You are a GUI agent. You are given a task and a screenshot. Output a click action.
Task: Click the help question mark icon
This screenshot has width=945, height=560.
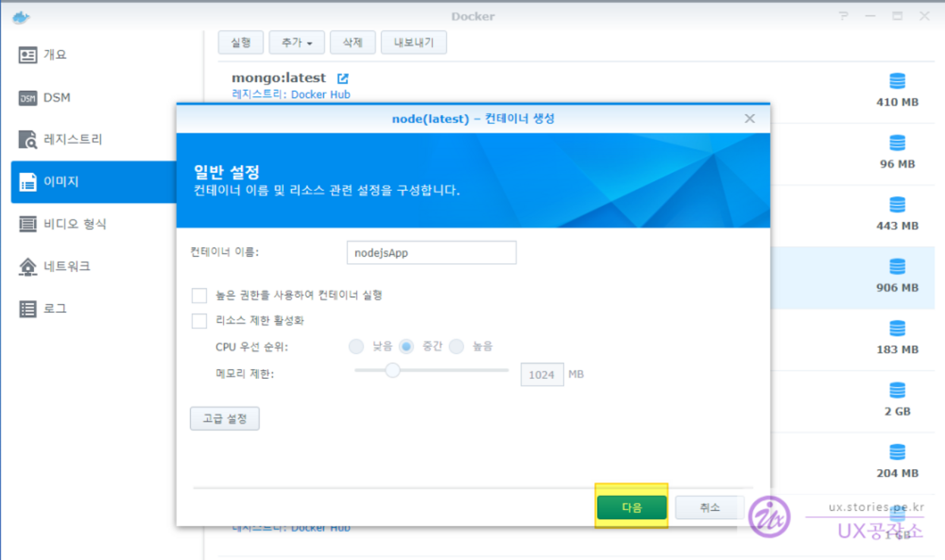point(843,16)
